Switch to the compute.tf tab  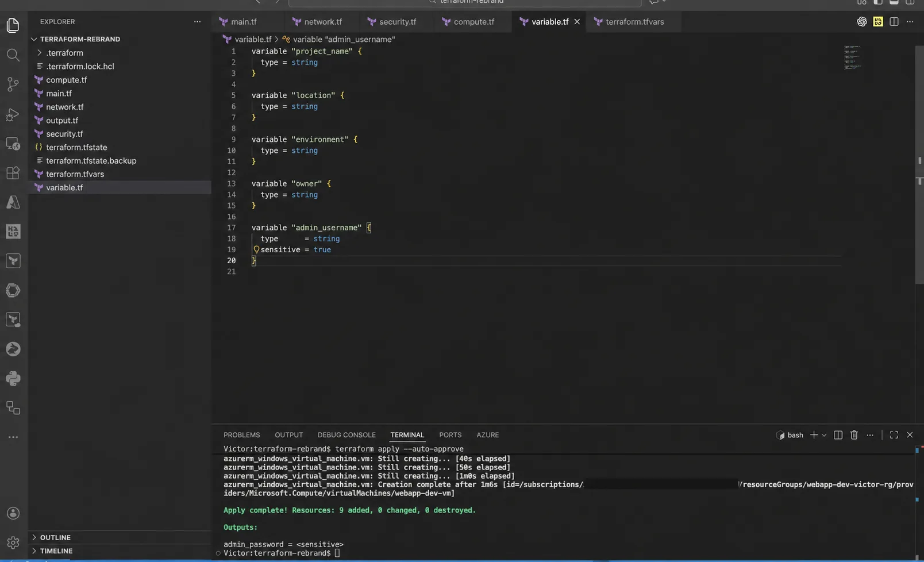click(x=473, y=22)
